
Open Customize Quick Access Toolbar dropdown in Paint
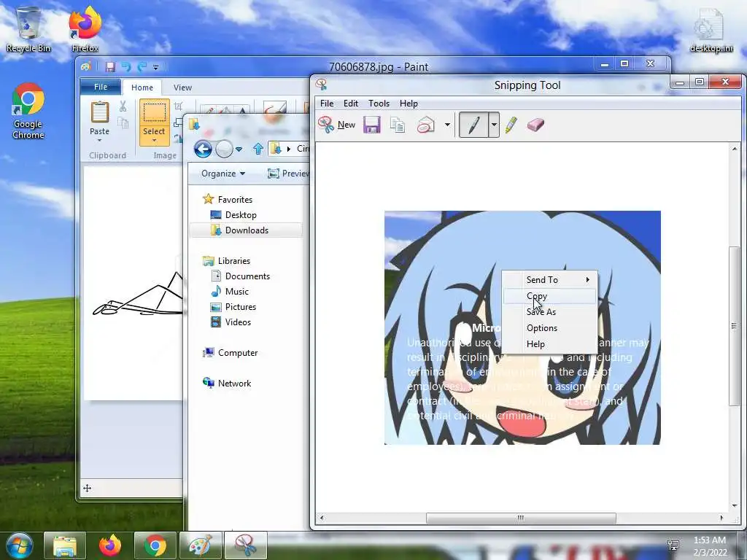click(x=156, y=68)
